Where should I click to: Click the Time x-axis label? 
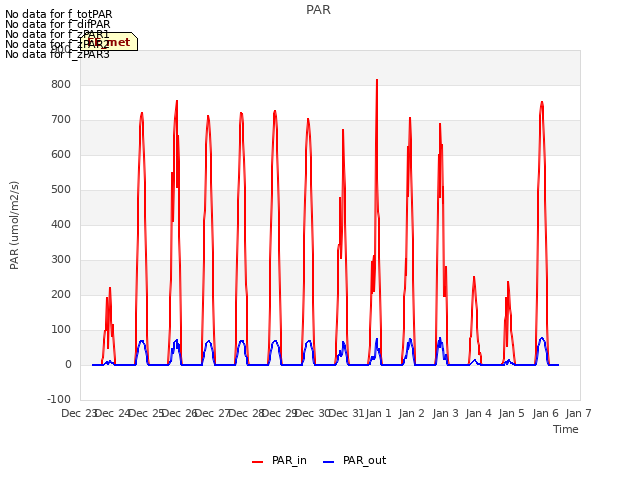click(566, 429)
